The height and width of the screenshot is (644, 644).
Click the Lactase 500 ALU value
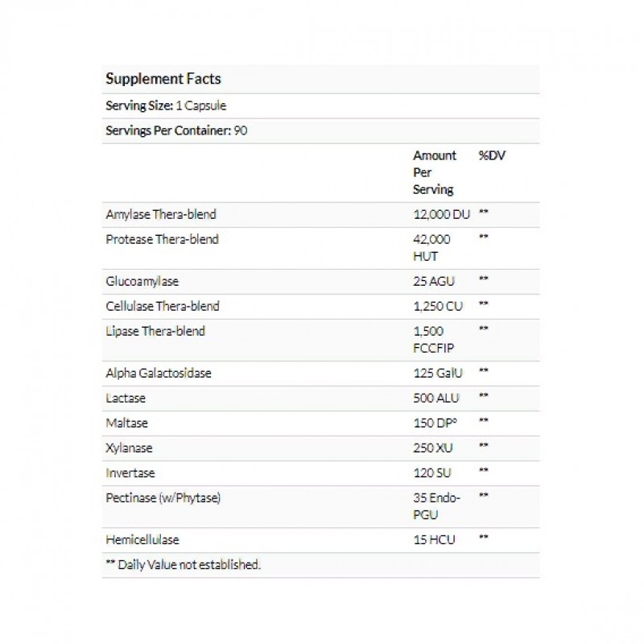pyautogui.click(x=436, y=398)
